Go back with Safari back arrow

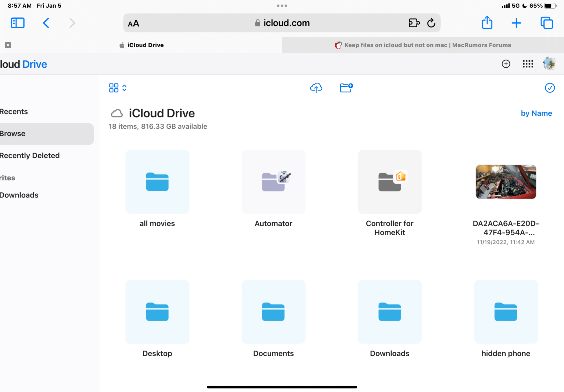click(x=46, y=23)
